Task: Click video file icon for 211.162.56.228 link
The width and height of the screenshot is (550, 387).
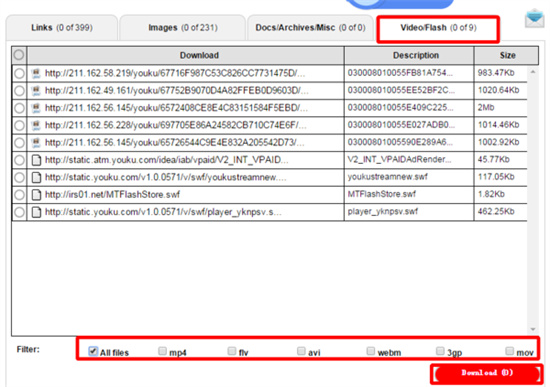Action: point(36,125)
